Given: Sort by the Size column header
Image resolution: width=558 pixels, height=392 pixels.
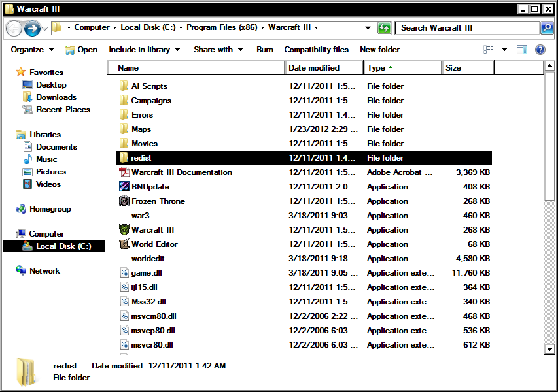Looking at the screenshot, I should click(x=468, y=67).
